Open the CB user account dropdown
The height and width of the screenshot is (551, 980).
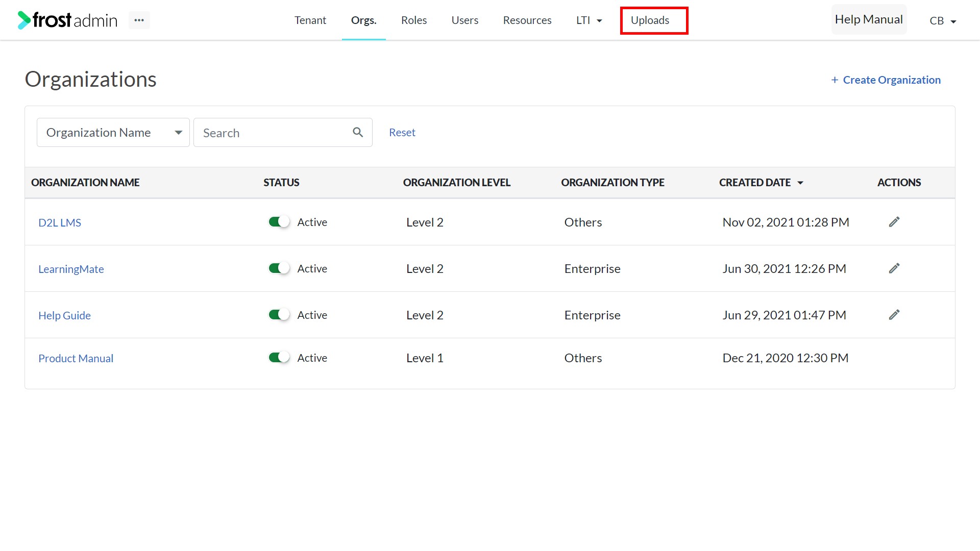943,21
